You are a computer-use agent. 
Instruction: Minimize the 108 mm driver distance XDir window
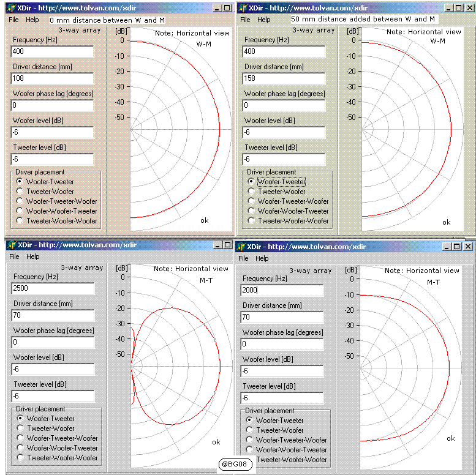click(x=217, y=8)
